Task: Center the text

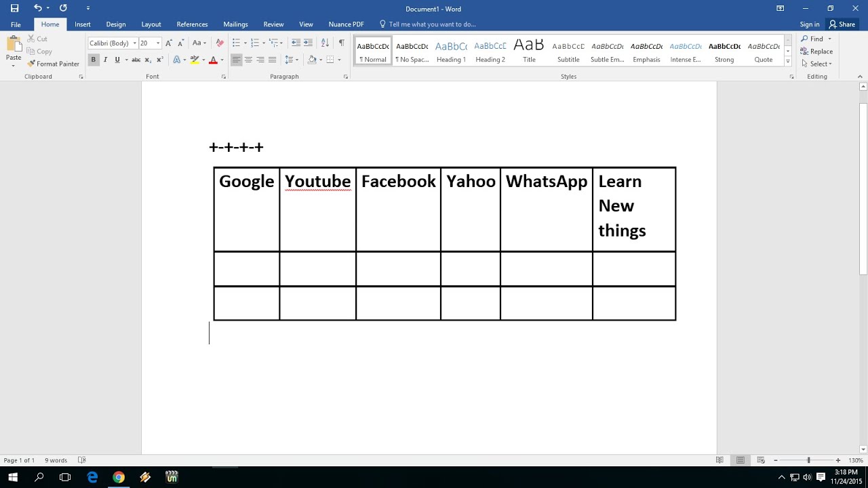Action: tap(248, 60)
